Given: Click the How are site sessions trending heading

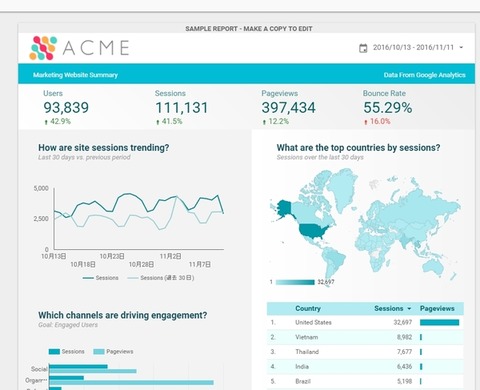Looking at the screenshot, I should 104,147.
